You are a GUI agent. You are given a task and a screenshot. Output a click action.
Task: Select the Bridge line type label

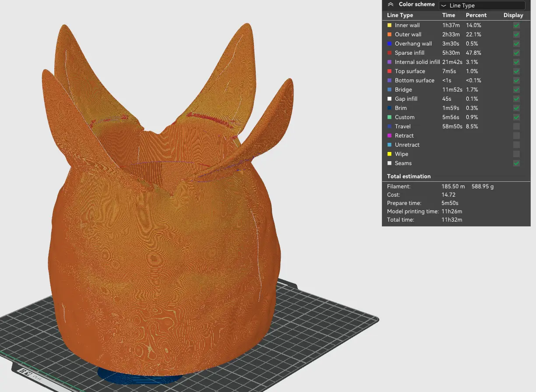tap(403, 90)
